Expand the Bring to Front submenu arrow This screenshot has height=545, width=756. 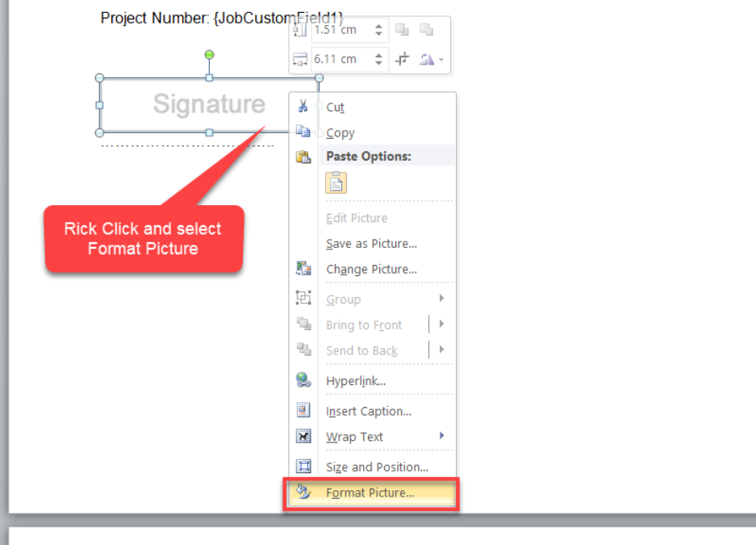[441, 325]
